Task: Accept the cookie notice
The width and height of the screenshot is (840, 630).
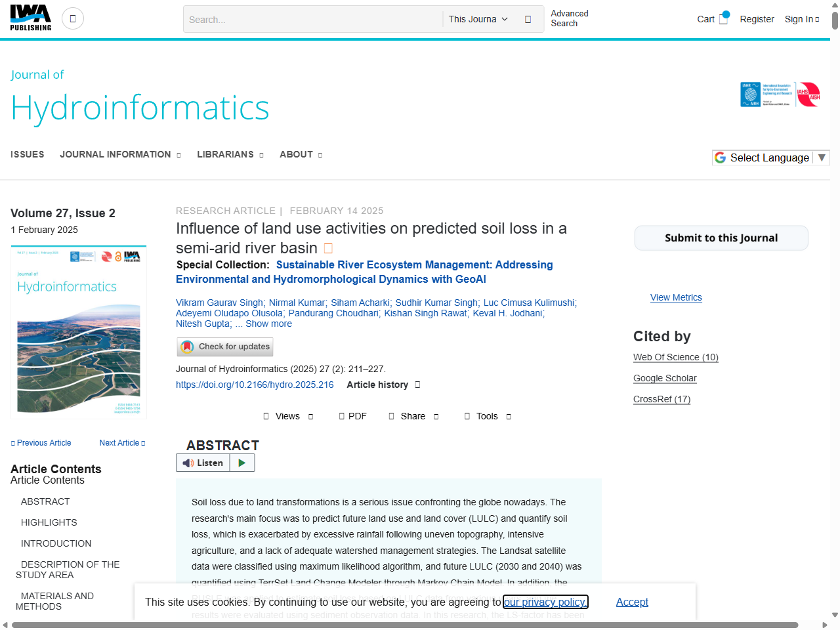Action: [632, 602]
